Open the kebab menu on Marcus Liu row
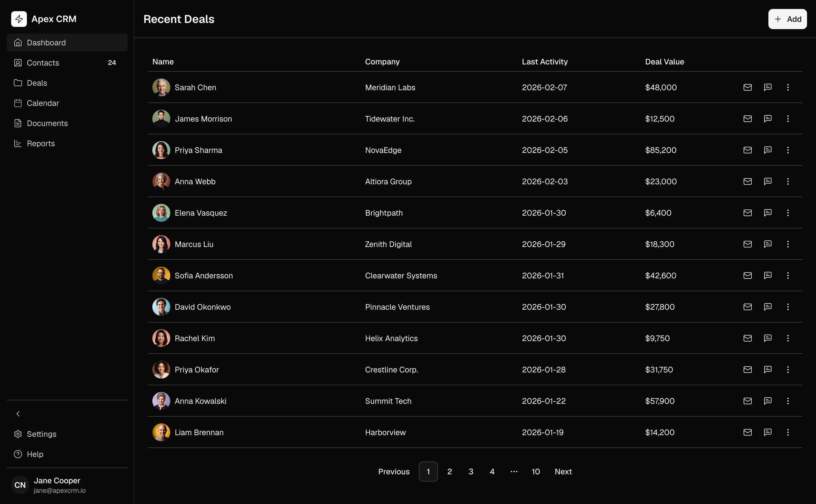The height and width of the screenshot is (504, 816). [788, 244]
